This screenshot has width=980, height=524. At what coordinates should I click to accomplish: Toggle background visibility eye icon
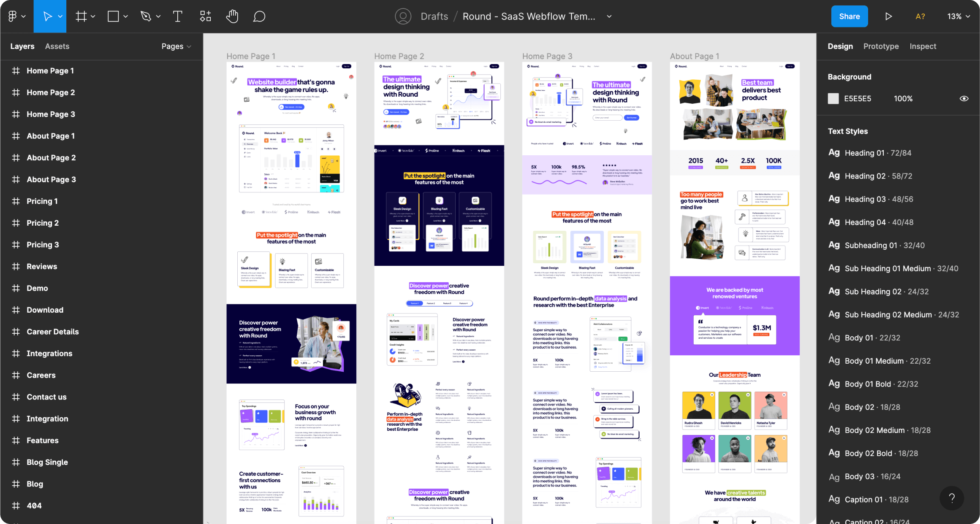tap(964, 99)
